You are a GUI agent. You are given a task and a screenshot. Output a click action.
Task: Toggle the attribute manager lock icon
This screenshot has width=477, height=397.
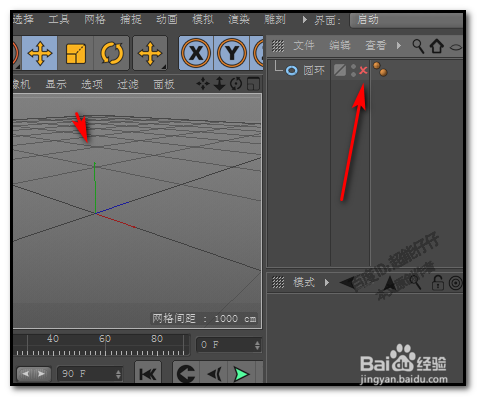coord(437,283)
